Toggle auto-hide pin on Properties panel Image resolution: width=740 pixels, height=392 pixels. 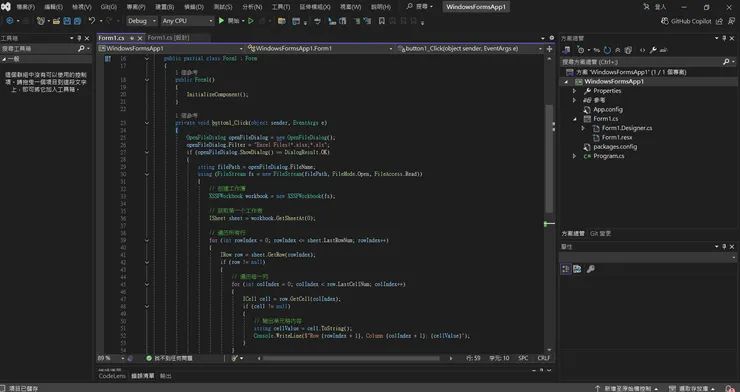click(724, 247)
